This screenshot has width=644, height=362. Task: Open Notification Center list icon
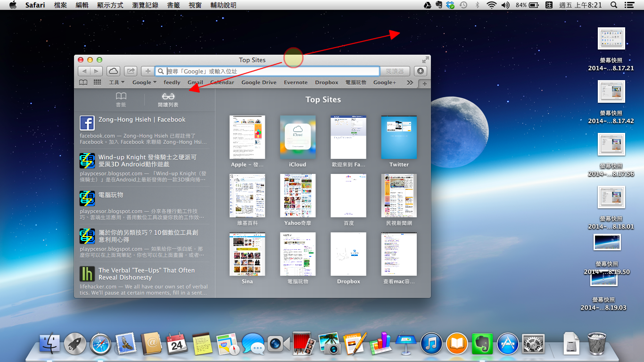click(x=629, y=5)
